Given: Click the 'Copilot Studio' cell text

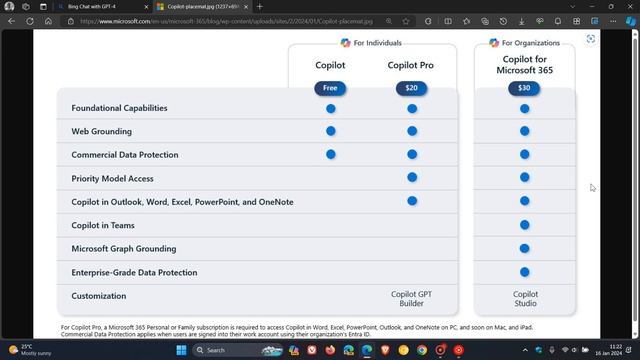Looking at the screenshot, I should pyautogui.click(x=525, y=299).
